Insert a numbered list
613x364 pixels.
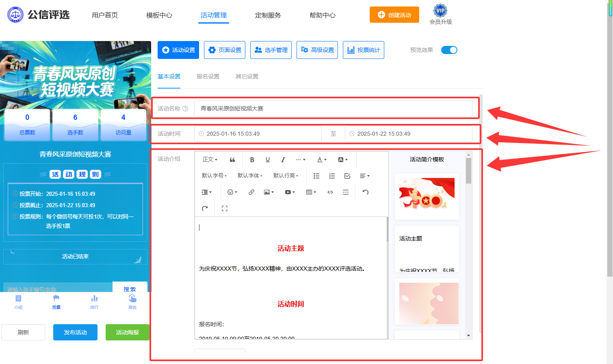tap(332, 176)
